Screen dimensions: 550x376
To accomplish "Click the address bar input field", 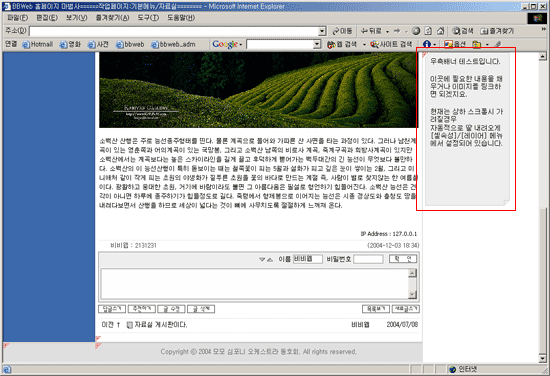I will click(x=174, y=31).
